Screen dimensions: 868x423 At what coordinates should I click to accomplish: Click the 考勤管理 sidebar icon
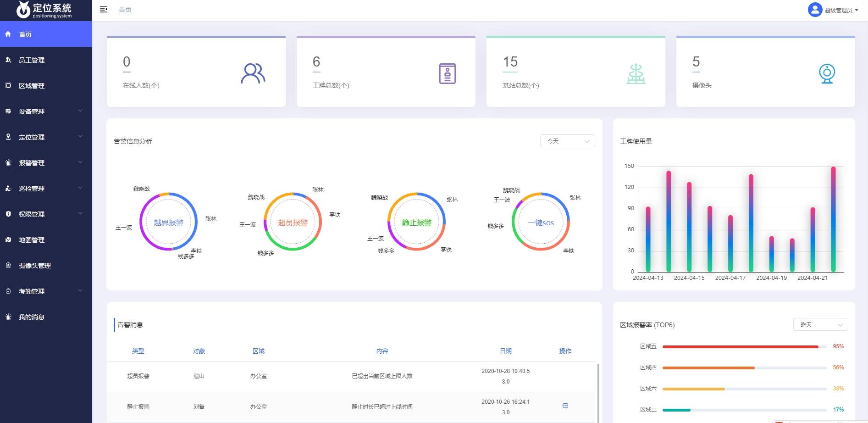coord(8,291)
